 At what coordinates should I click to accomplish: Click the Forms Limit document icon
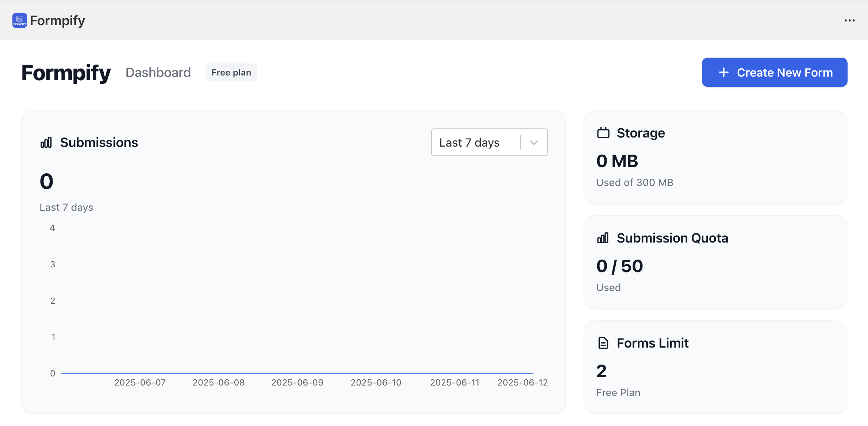click(603, 343)
